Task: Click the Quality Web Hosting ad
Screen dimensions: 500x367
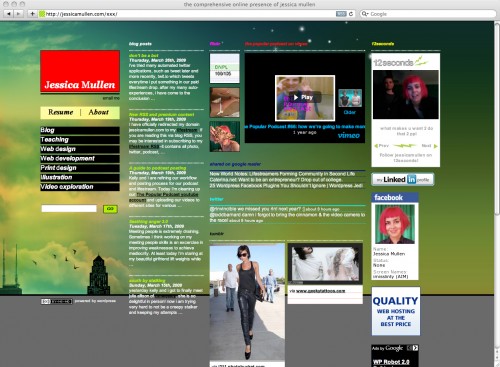Action: pos(396,311)
